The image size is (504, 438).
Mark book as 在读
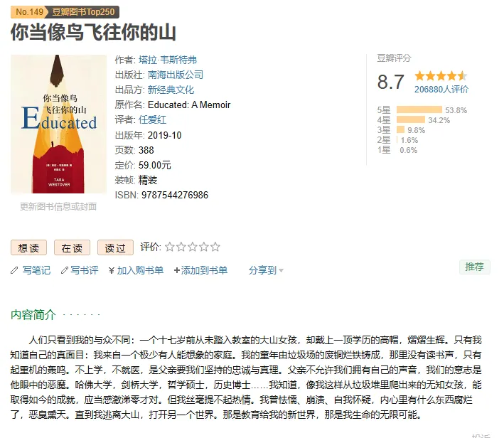click(72, 247)
